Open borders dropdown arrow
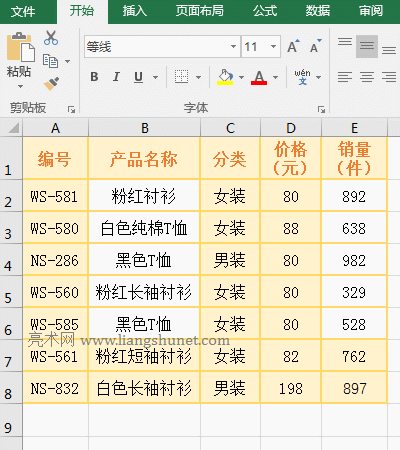This screenshot has width=400, height=450. pyautogui.click(x=198, y=77)
